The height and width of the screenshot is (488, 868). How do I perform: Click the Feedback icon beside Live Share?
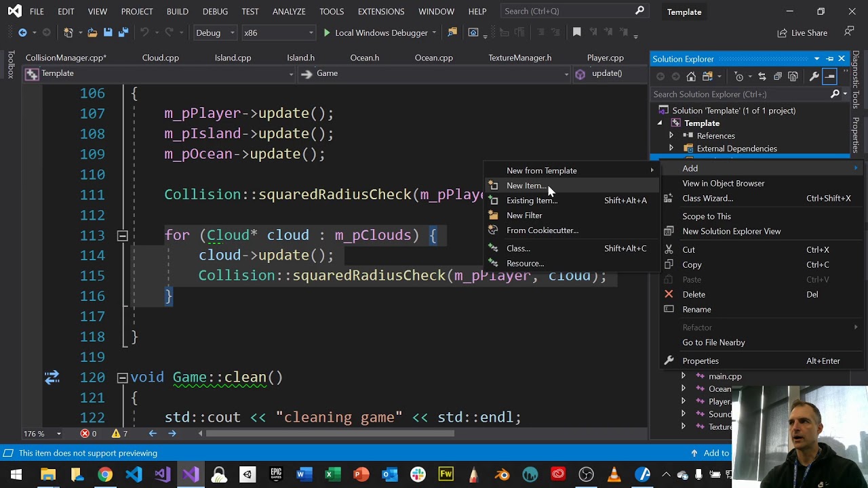pos(849,33)
